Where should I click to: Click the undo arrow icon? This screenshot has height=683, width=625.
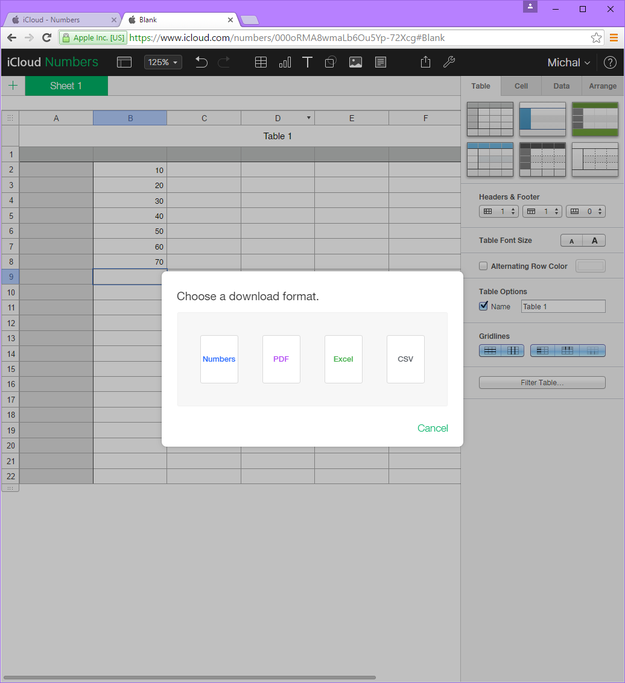tap(201, 62)
